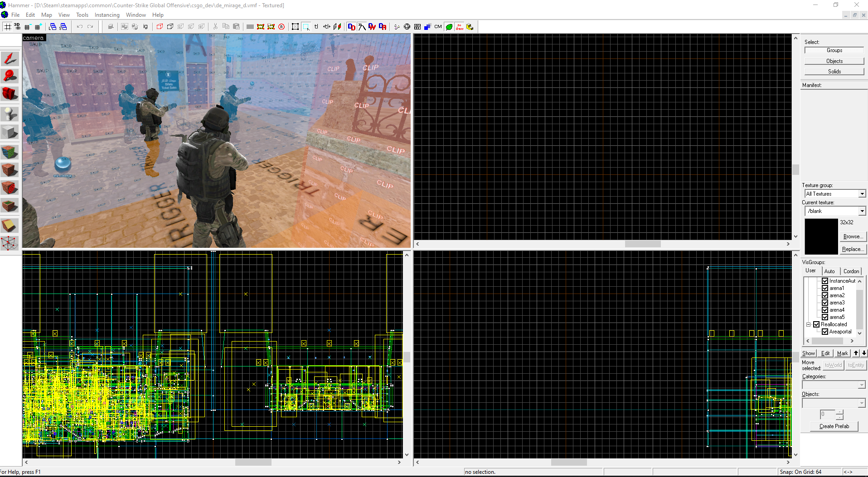
Task: Toggle the 2D grid display icon
Action: click(x=8, y=27)
